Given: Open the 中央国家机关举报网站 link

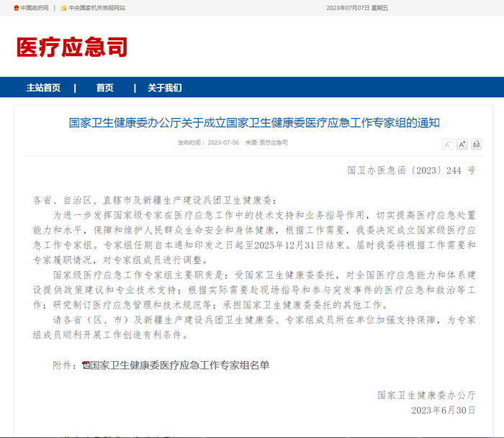Looking at the screenshot, I should click(95, 8).
